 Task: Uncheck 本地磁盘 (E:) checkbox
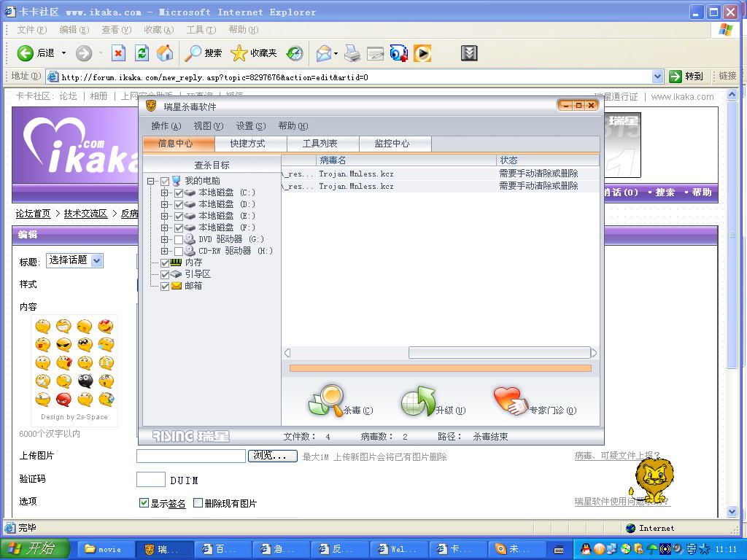pos(179,216)
